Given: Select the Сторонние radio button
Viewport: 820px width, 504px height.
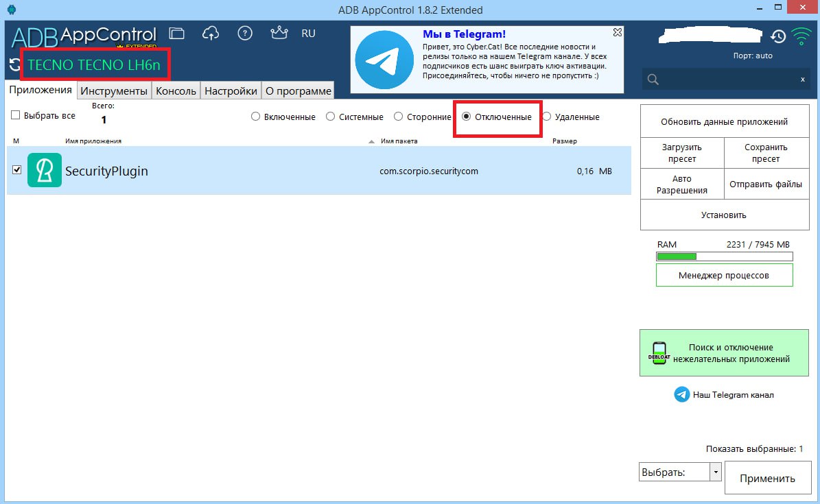Looking at the screenshot, I should click(x=399, y=117).
